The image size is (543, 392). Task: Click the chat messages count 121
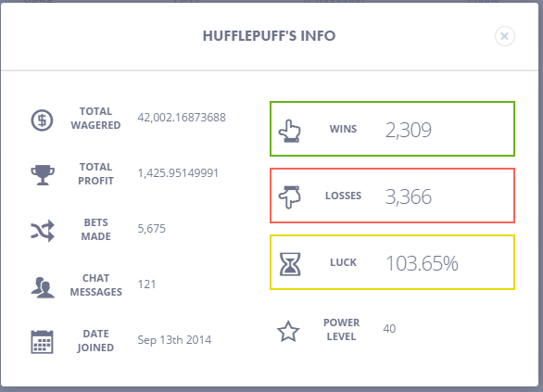point(146,285)
